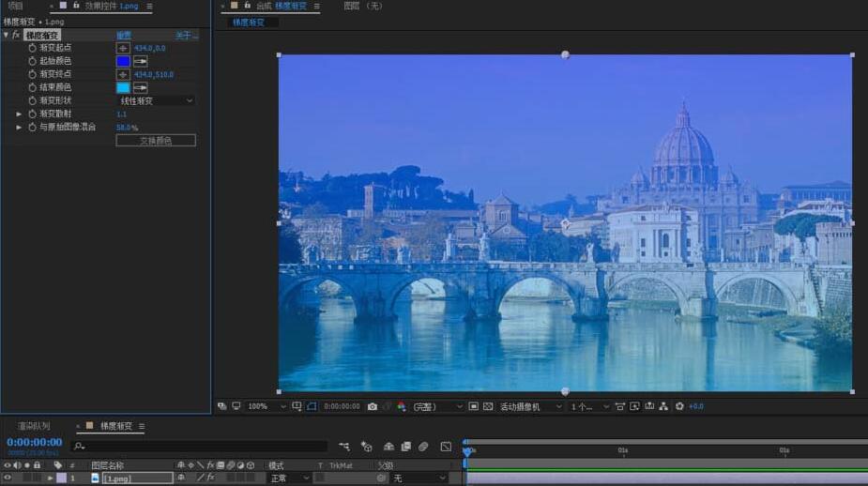Click the gradient end point crosshair
Viewport: 868px width, 486px height.
click(123, 74)
